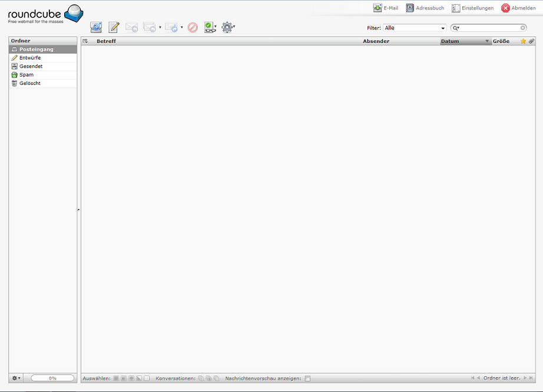Enable Nachrichtenvorschau anzeigen checkbox

(307, 378)
